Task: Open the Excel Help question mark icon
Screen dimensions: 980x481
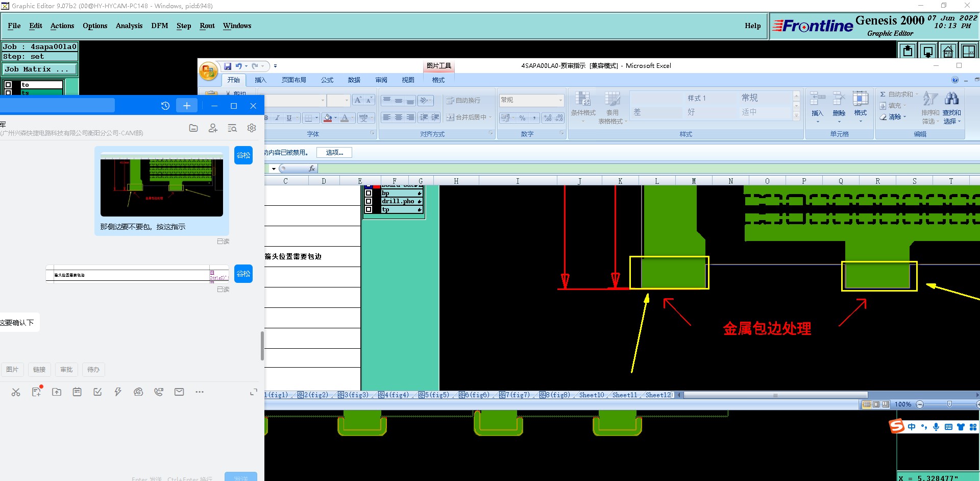Action: pyautogui.click(x=954, y=80)
